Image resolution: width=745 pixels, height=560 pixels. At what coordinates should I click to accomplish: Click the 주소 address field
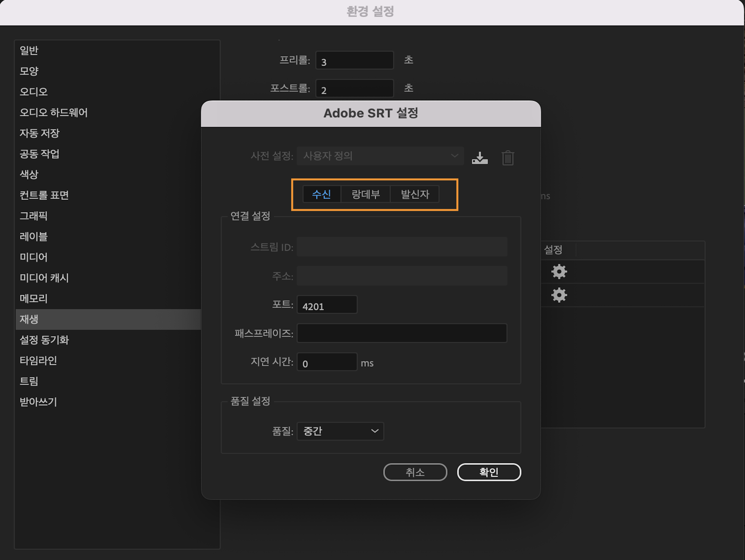click(402, 276)
